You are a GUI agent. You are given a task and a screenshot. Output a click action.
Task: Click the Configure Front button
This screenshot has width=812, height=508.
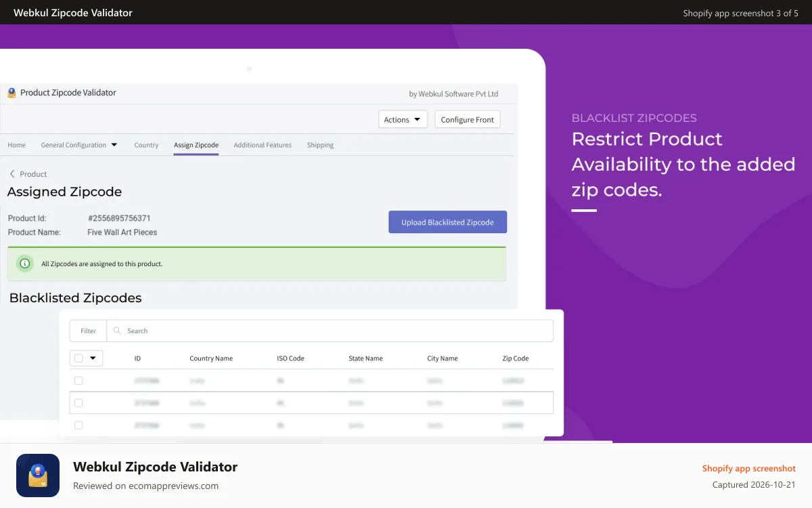(468, 120)
